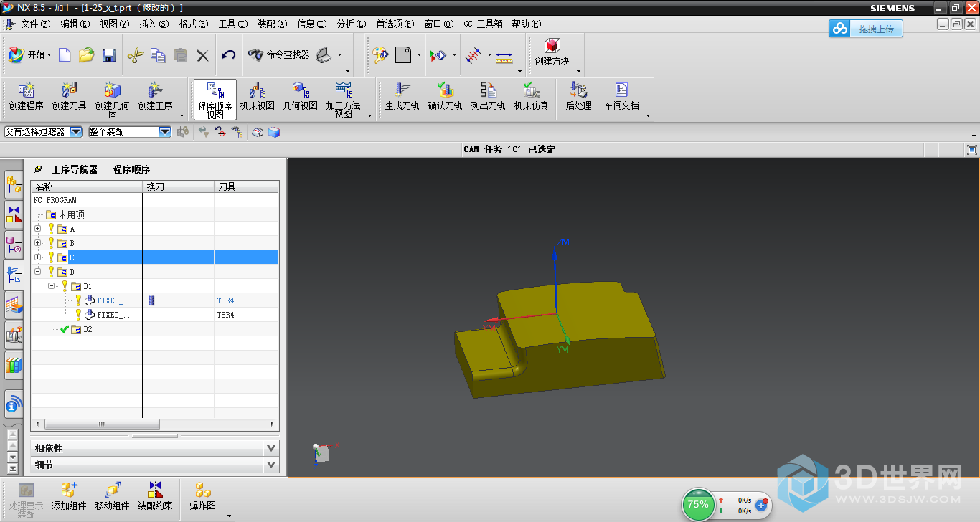Click the Cut scissors icon
The width and height of the screenshot is (980, 522).
point(136,55)
